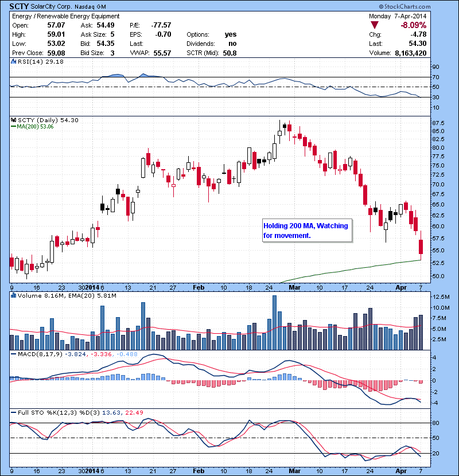The height and width of the screenshot is (476, 459).
Task: Click the SolarCity Corp. company name
Action: (51, 7)
